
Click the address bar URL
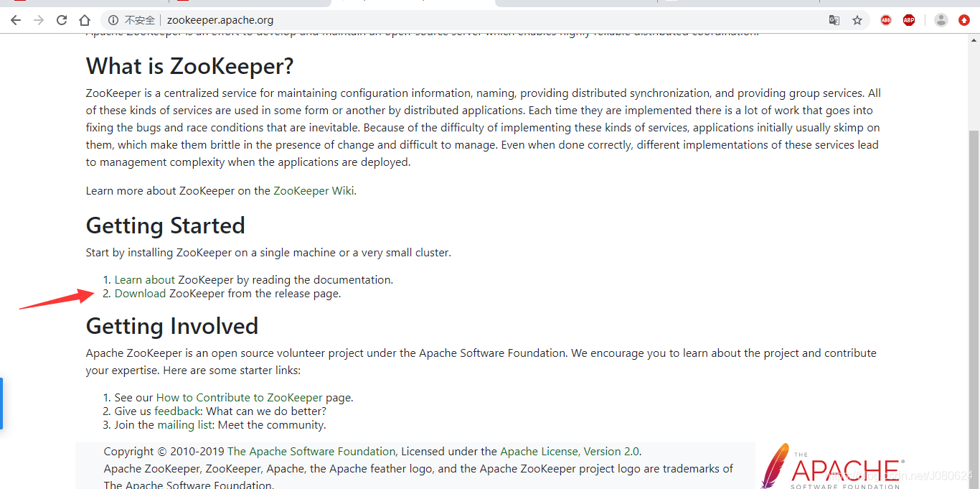pyautogui.click(x=220, y=20)
